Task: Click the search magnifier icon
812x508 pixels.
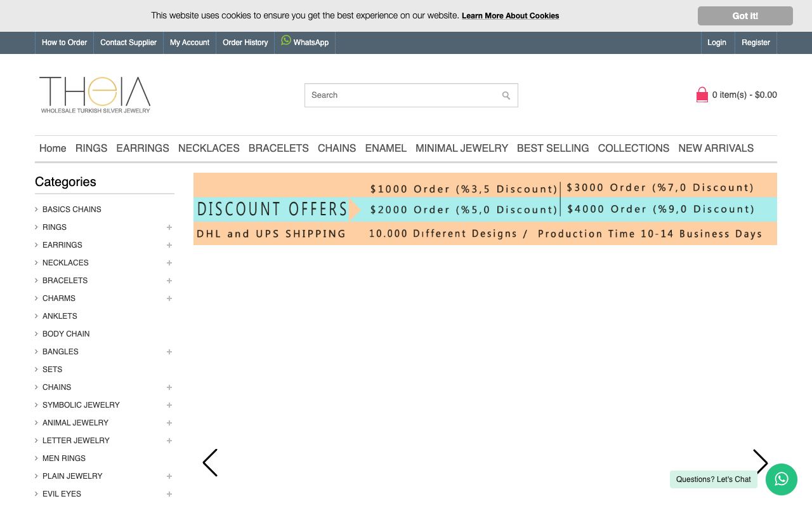Action: [506, 95]
